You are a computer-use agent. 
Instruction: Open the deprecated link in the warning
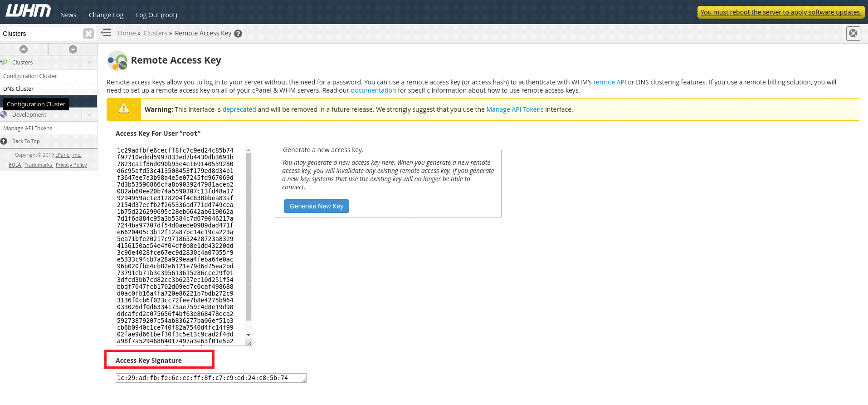tap(239, 109)
